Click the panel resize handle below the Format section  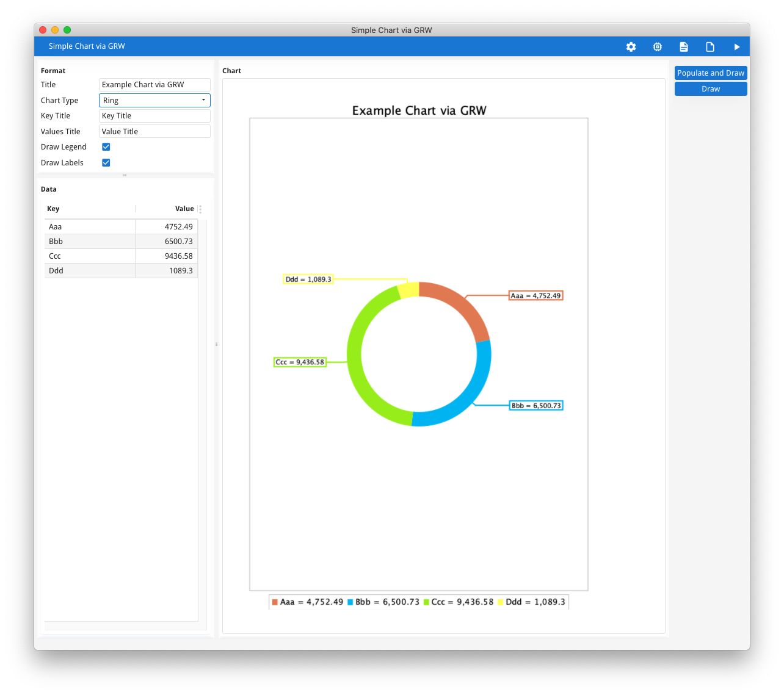[126, 175]
